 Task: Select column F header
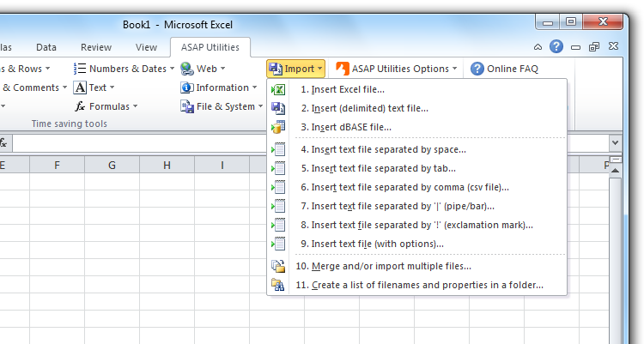coord(57,165)
